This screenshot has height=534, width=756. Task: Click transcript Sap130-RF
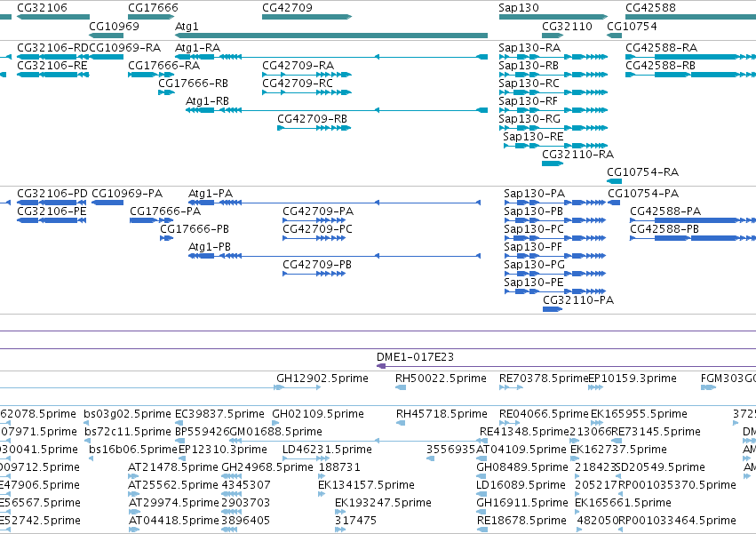pyautogui.click(x=553, y=110)
